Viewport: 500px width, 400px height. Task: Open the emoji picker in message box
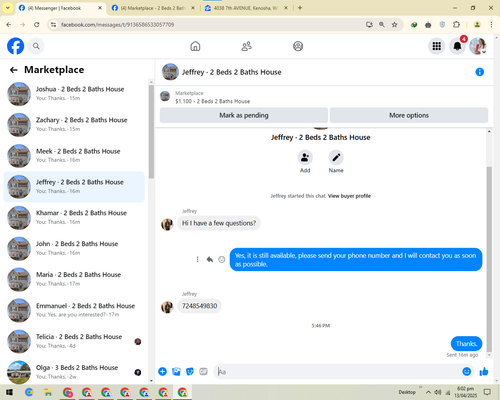pyautogui.click(x=467, y=371)
